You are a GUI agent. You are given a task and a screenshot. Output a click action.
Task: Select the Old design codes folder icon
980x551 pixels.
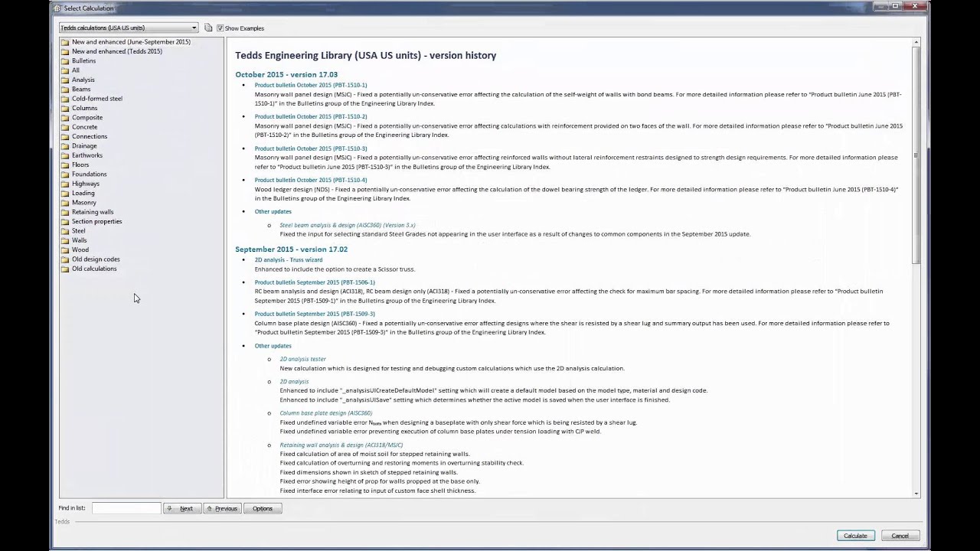tap(65, 259)
